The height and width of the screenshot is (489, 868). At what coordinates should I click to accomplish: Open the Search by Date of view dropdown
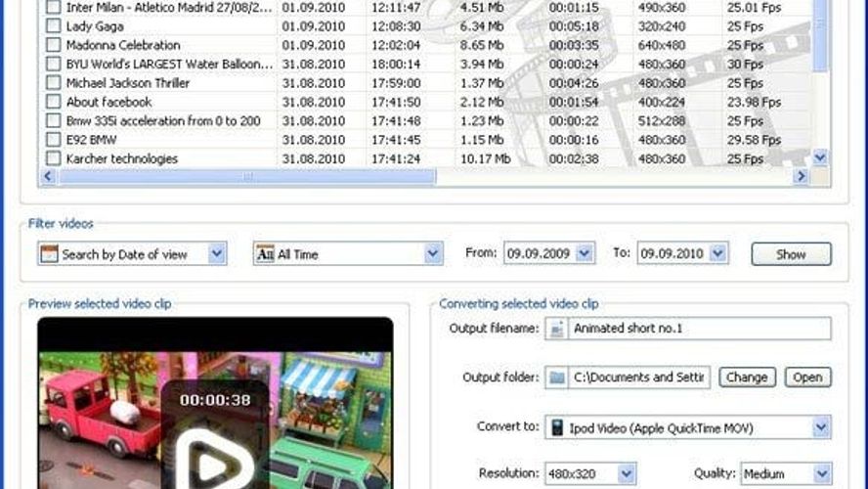[217, 253]
